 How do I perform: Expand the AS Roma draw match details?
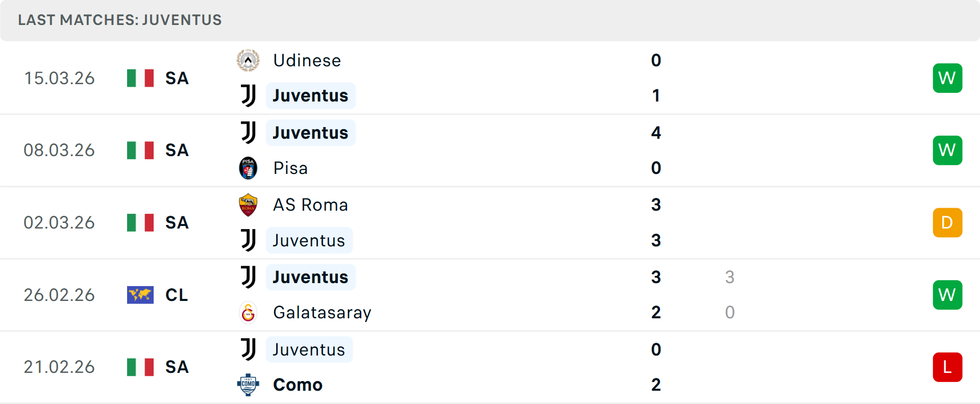(x=510, y=222)
